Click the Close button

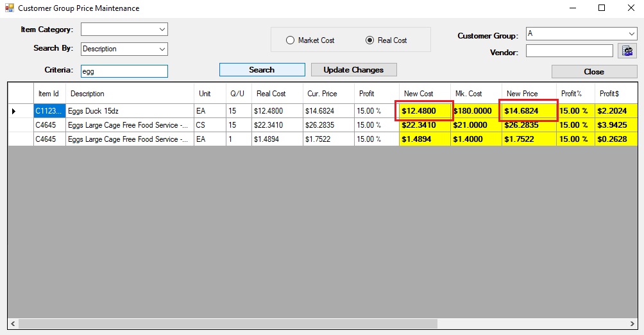(x=594, y=71)
